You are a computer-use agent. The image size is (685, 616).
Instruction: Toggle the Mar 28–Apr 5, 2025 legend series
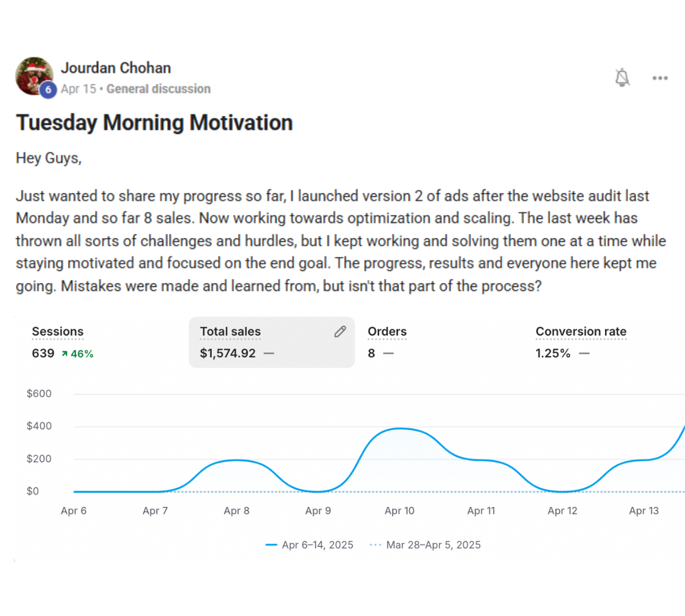coord(425,545)
